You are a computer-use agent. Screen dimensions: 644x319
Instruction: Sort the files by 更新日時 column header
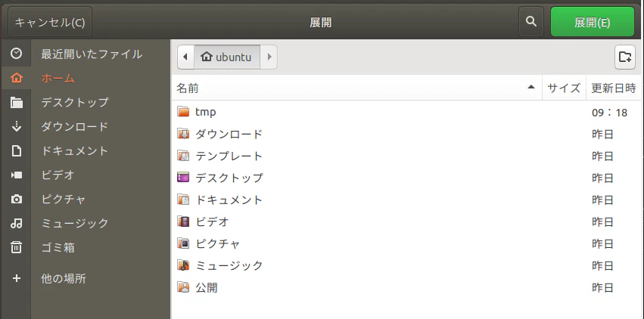(x=613, y=88)
